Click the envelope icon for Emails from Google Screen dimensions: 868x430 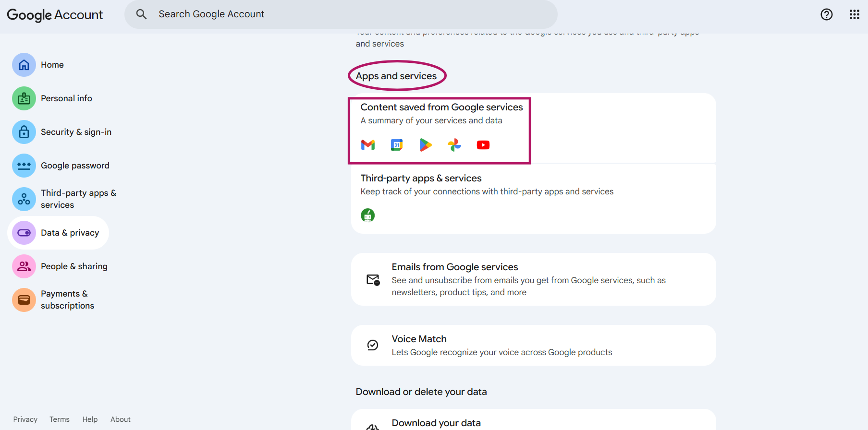tap(373, 280)
